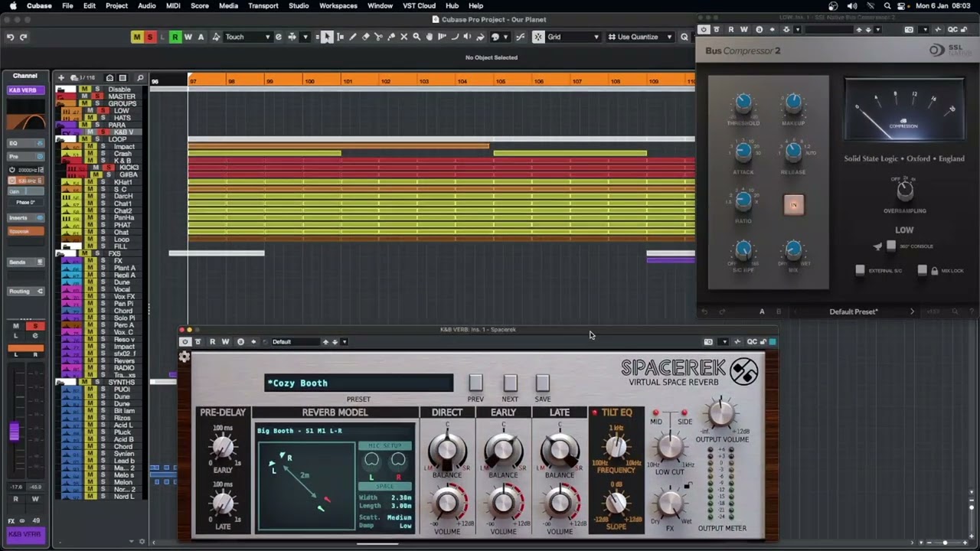Click the Add Track plus icon
The height and width of the screenshot is (551, 980).
click(60, 77)
